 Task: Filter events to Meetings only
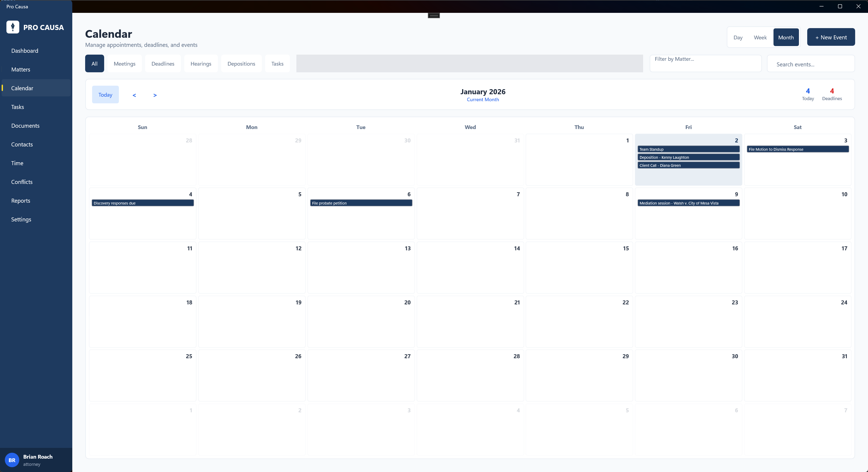tap(124, 63)
